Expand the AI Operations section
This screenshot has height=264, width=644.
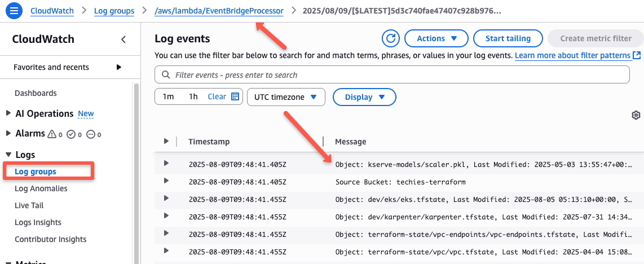(8, 113)
